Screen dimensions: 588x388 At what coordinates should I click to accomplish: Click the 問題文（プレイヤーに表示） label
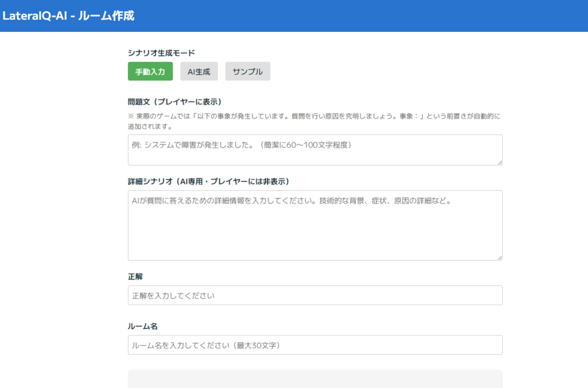[x=175, y=102]
